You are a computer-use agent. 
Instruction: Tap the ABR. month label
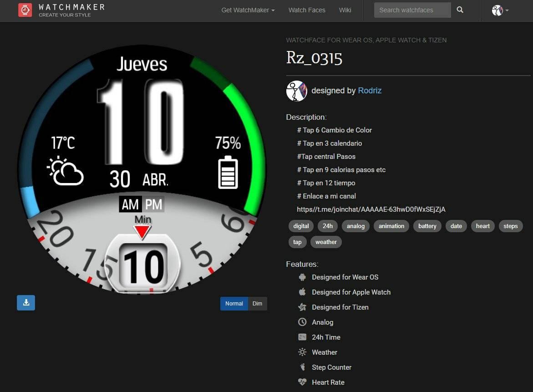155,180
